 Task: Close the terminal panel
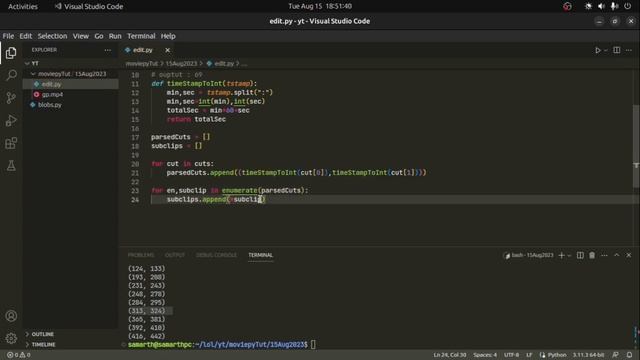pos(629,255)
